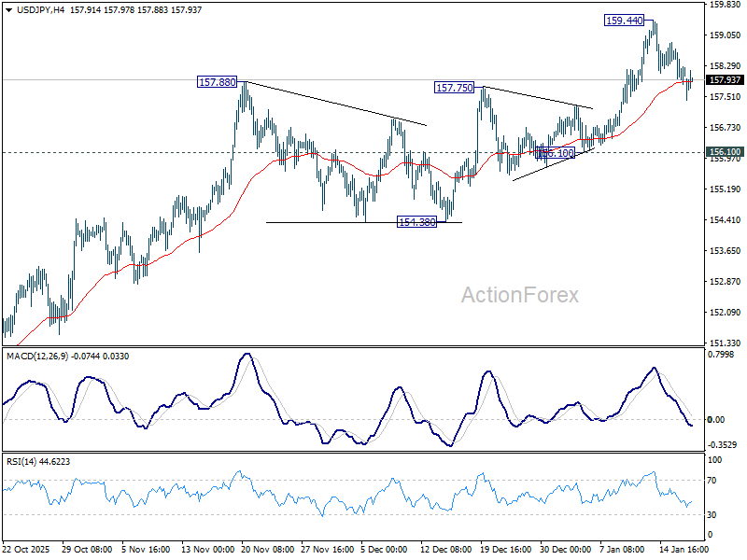747x560 pixels.
Task: Click the 154.380 support label
Action: (x=415, y=220)
